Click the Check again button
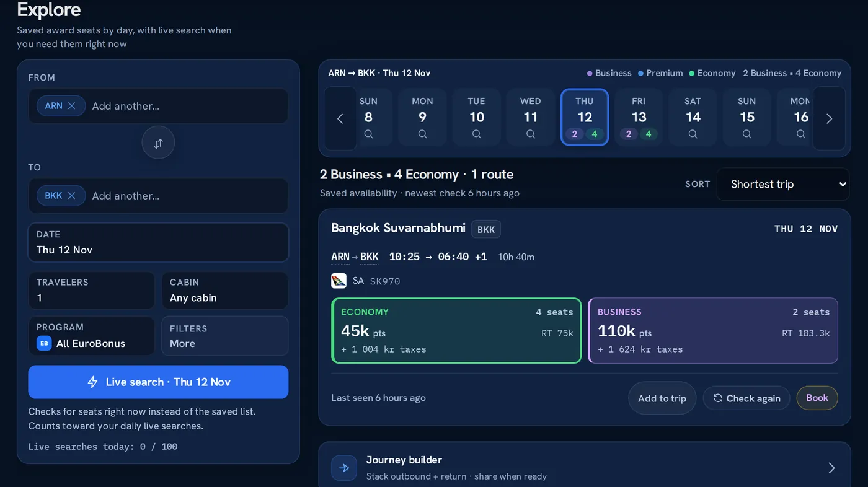This screenshot has width=868, height=487. 746,398
